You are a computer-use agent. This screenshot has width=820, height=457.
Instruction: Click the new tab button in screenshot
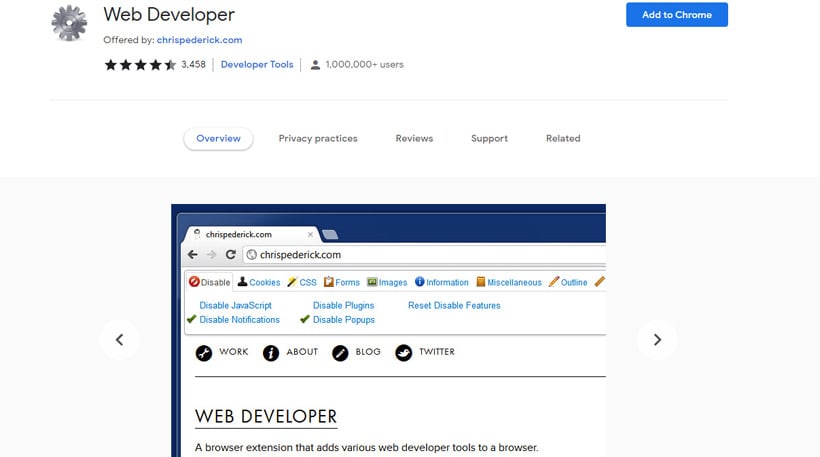coord(330,234)
